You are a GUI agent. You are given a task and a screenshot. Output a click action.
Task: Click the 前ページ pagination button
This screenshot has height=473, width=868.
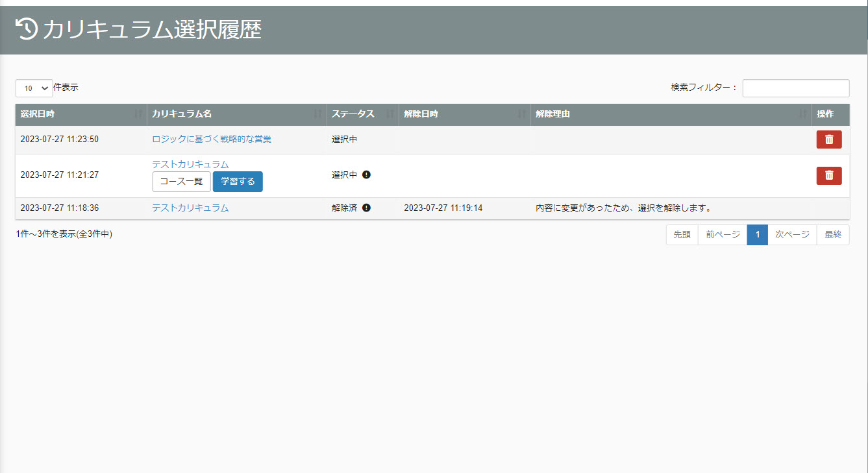(x=723, y=235)
